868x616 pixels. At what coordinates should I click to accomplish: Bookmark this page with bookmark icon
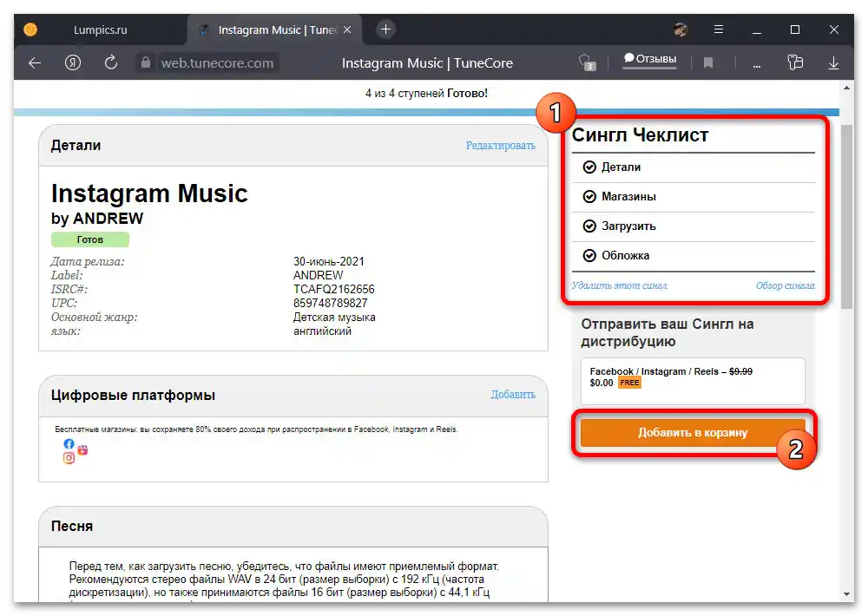click(708, 63)
